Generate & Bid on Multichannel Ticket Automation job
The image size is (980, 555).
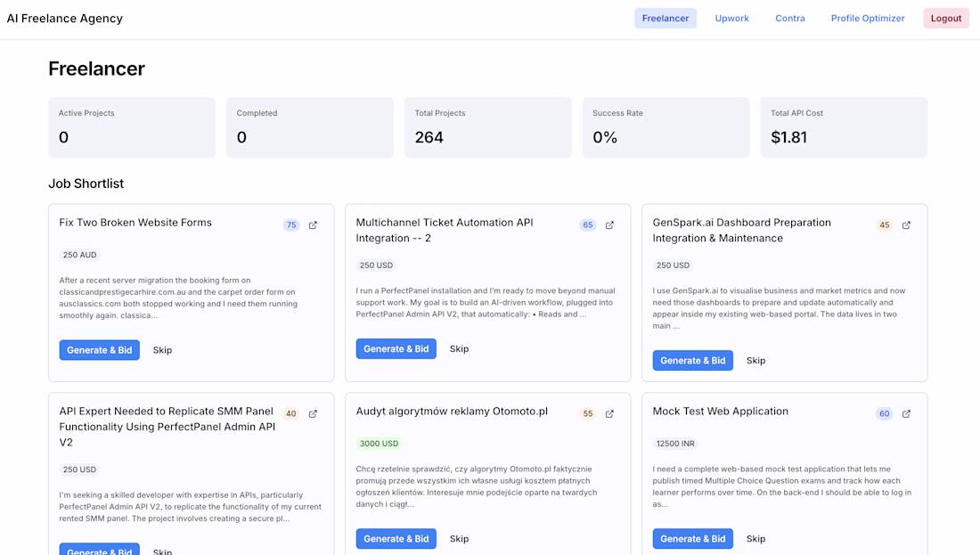396,349
